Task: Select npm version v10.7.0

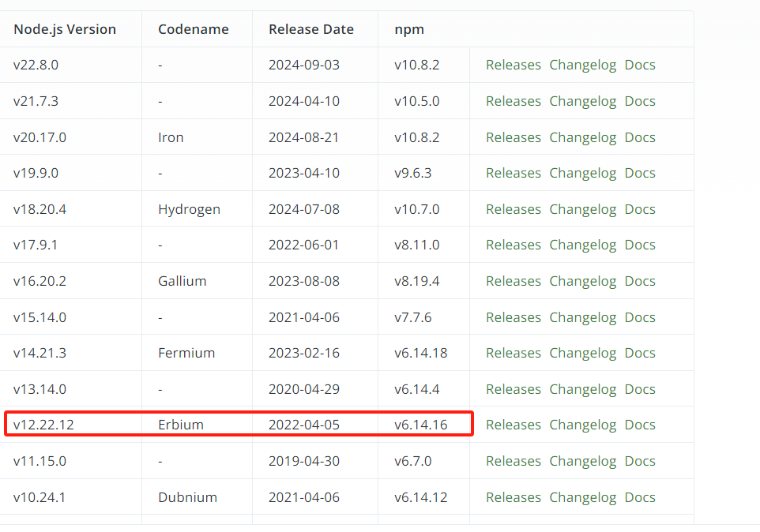Action: point(417,209)
